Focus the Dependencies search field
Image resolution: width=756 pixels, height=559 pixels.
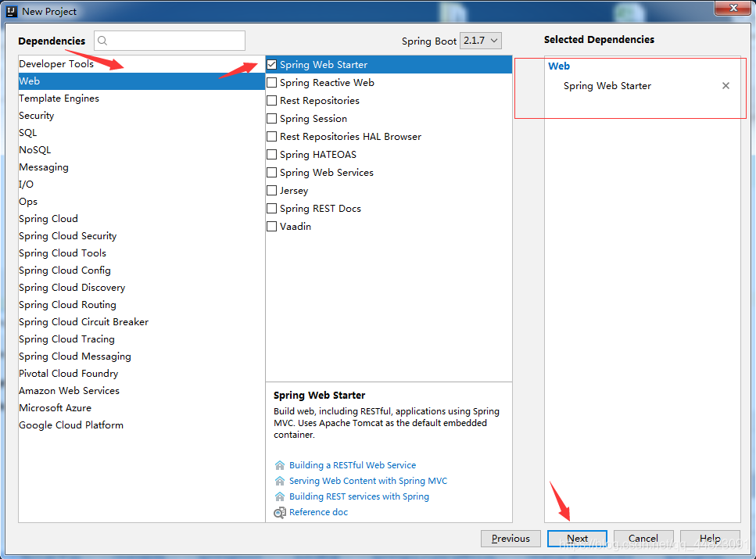(x=170, y=41)
